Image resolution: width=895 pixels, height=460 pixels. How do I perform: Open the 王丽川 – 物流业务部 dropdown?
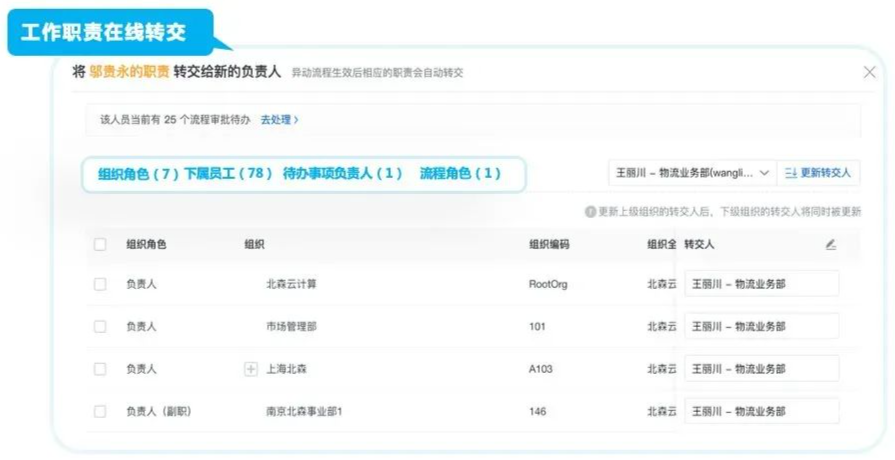click(692, 172)
